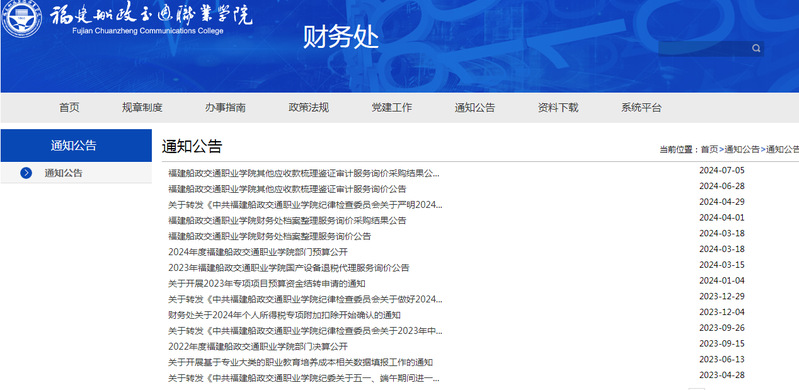Open the 首页 menu item
Image resolution: width=799 pixels, height=390 pixels.
(69, 108)
